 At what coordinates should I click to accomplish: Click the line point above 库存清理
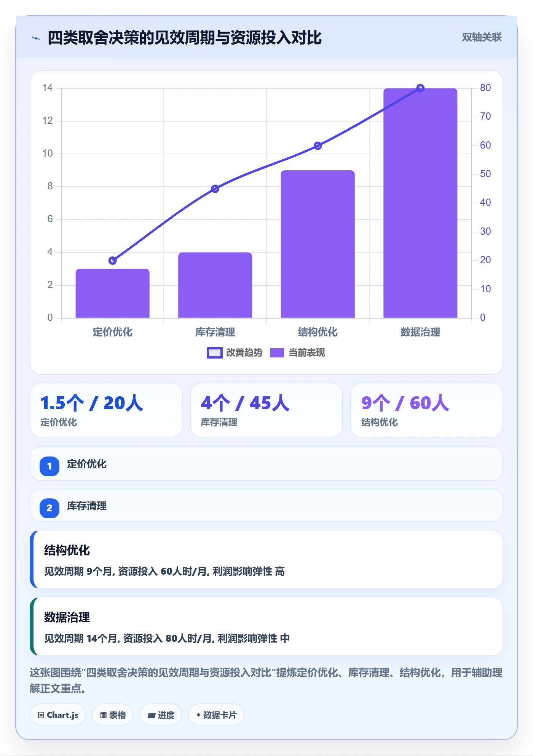click(215, 189)
